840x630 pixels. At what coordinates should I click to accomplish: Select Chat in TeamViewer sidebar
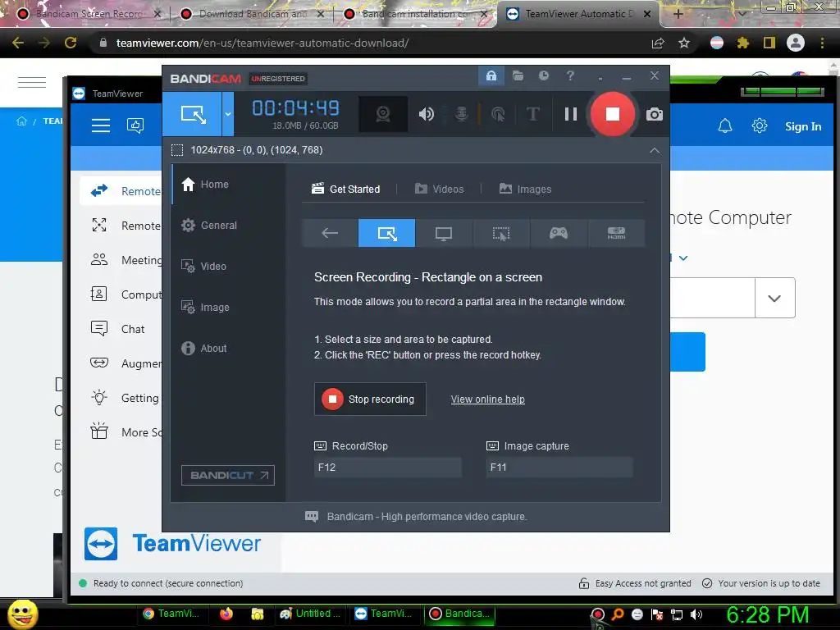[x=121, y=329]
